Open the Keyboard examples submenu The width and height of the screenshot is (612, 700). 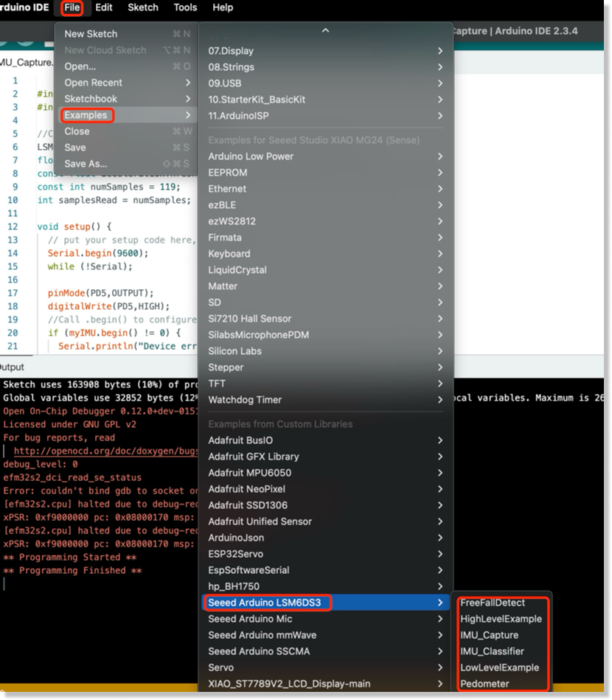[325, 254]
